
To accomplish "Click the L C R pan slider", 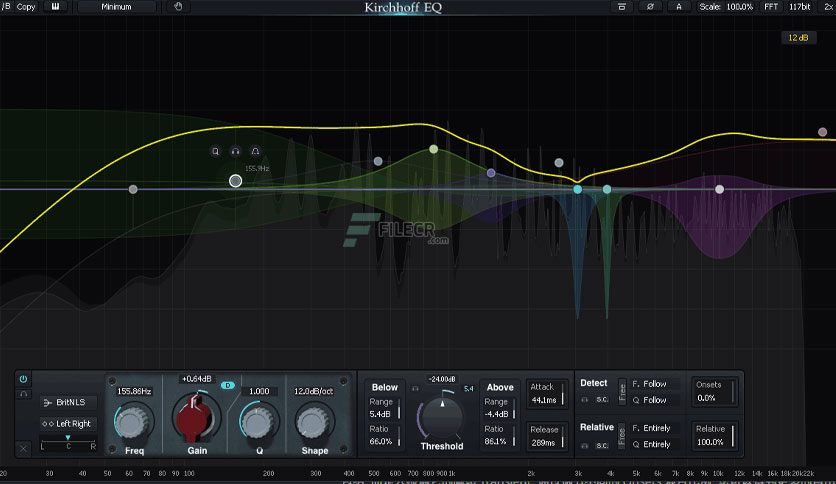I will click(x=68, y=442).
